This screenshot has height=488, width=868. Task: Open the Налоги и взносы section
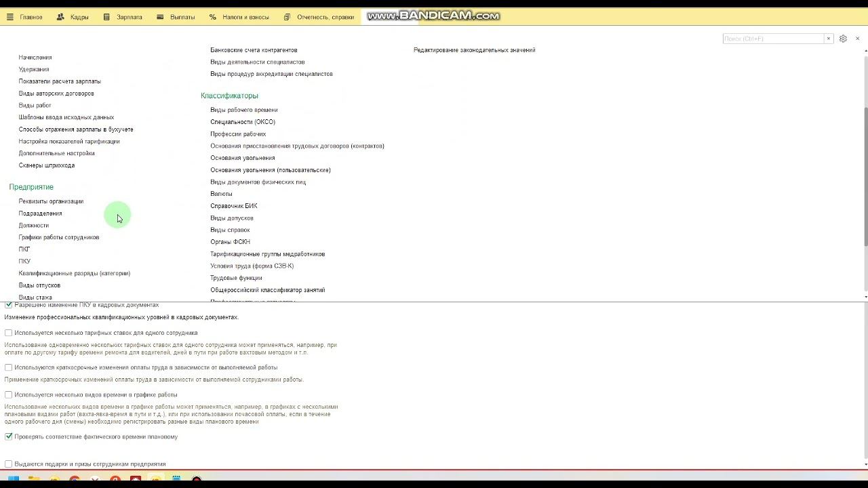[239, 17]
